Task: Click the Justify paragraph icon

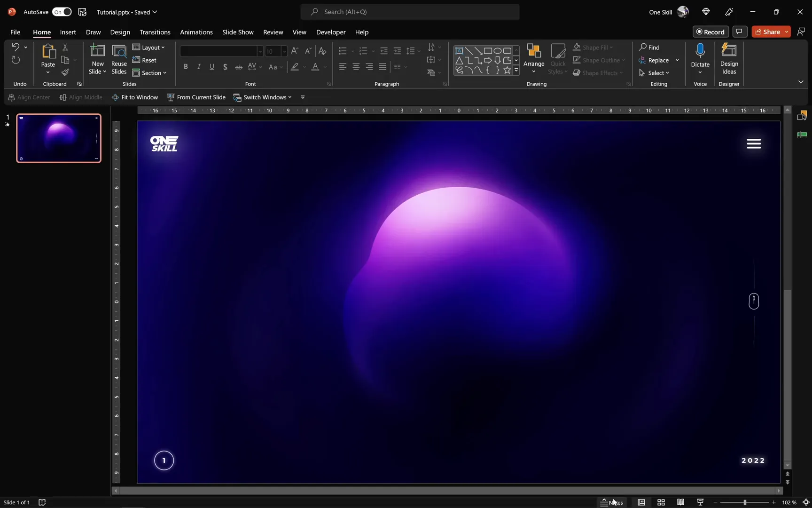Action: 383,67
